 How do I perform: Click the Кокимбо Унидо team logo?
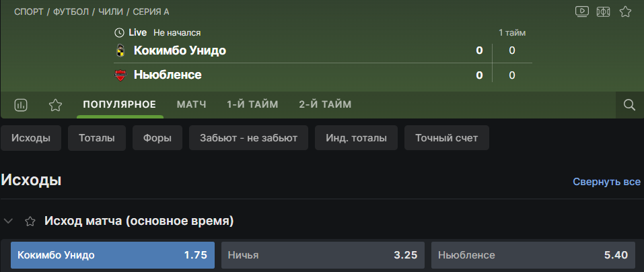(120, 50)
